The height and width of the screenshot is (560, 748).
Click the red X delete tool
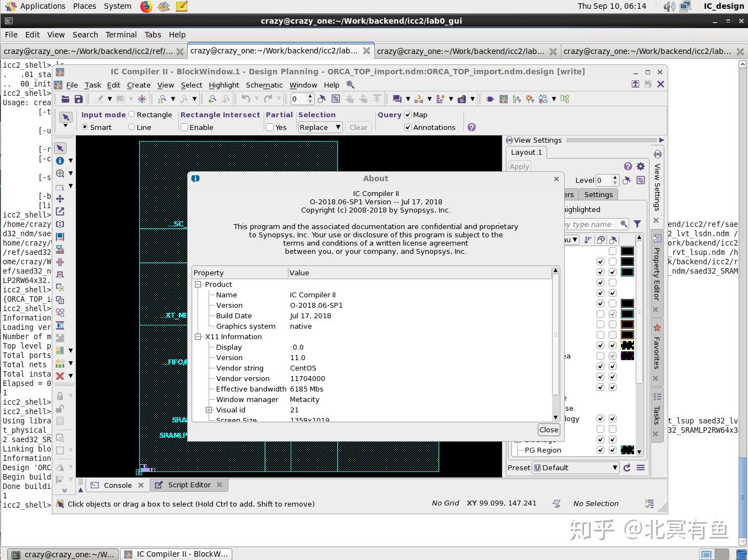coord(60,376)
